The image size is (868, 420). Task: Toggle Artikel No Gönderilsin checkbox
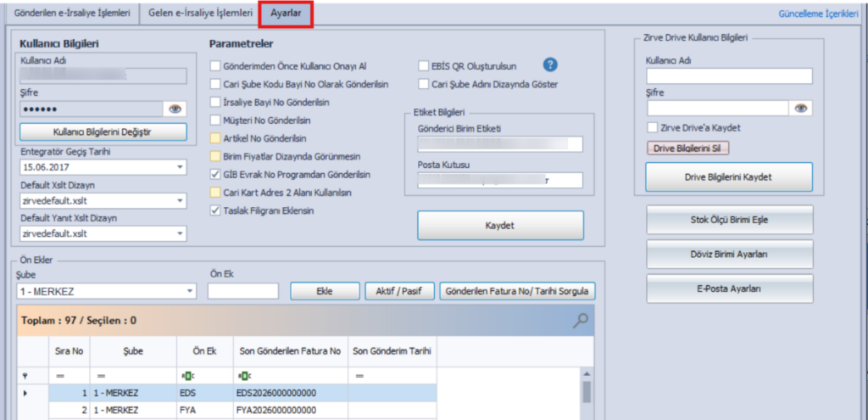214,138
